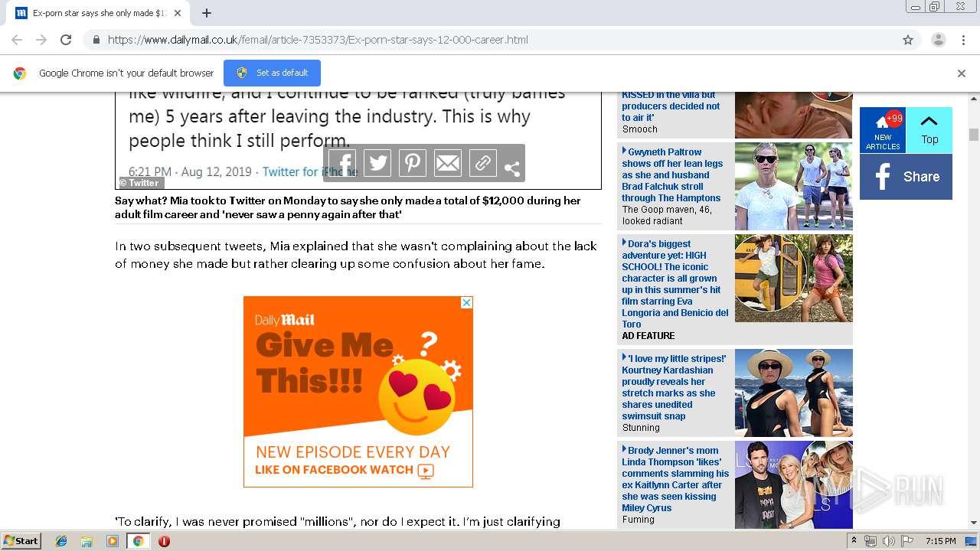Click Dora movie article thumbnail
Image resolution: width=980 pixels, height=551 pixels.
(794, 278)
